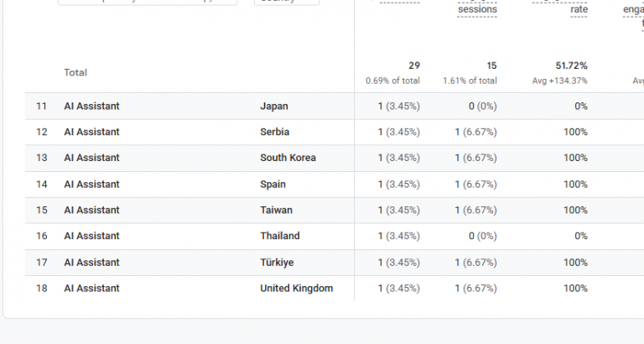Click the total engagement rate 51.72%
This screenshot has width=644, height=344.
pos(571,65)
